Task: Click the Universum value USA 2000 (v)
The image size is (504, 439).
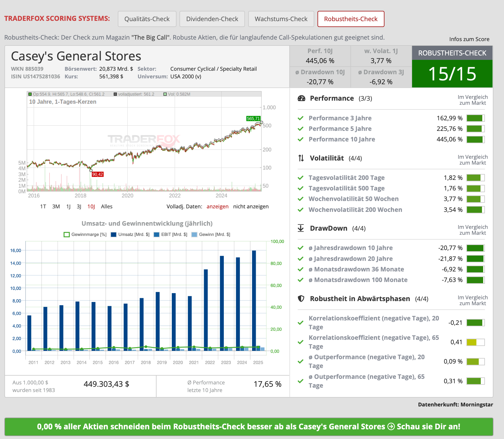Action: point(186,77)
